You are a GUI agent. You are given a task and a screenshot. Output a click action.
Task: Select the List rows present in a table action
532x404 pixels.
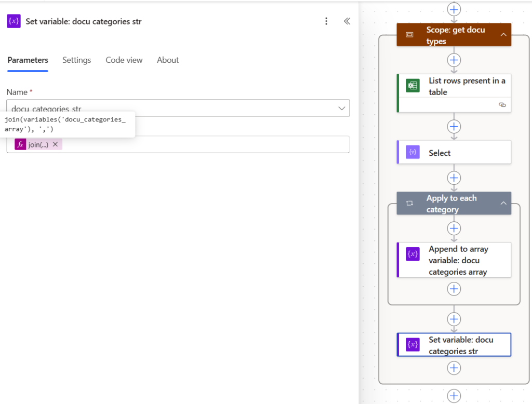(x=454, y=93)
